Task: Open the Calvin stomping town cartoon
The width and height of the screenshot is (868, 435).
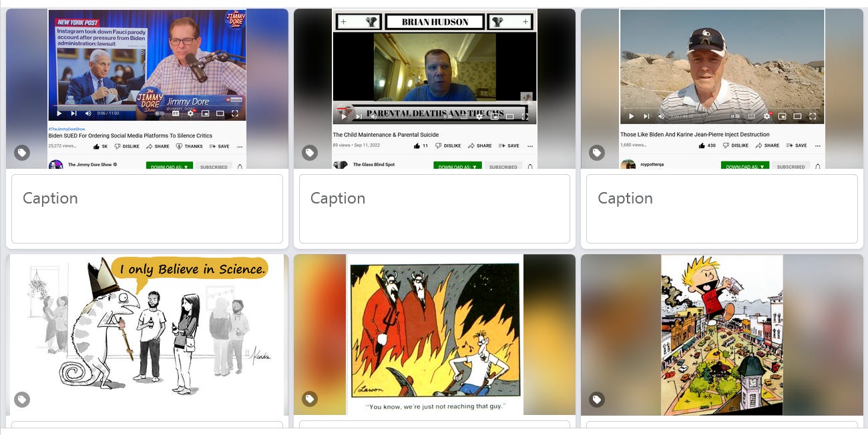Action: [722, 335]
